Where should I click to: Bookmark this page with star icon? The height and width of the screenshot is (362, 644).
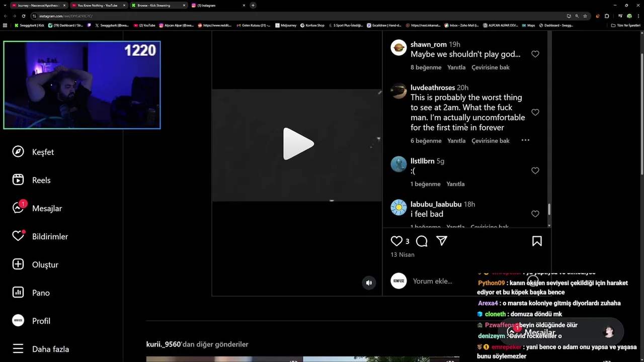point(585,16)
